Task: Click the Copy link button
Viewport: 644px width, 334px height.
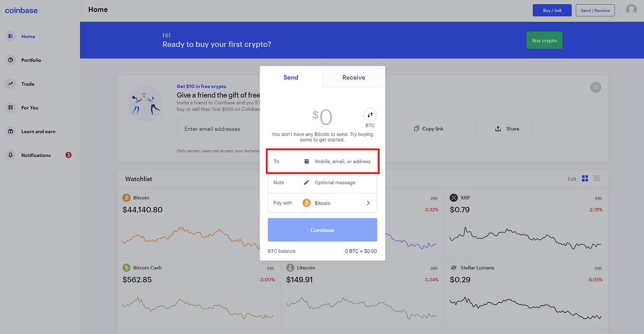Action: coord(429,129)
